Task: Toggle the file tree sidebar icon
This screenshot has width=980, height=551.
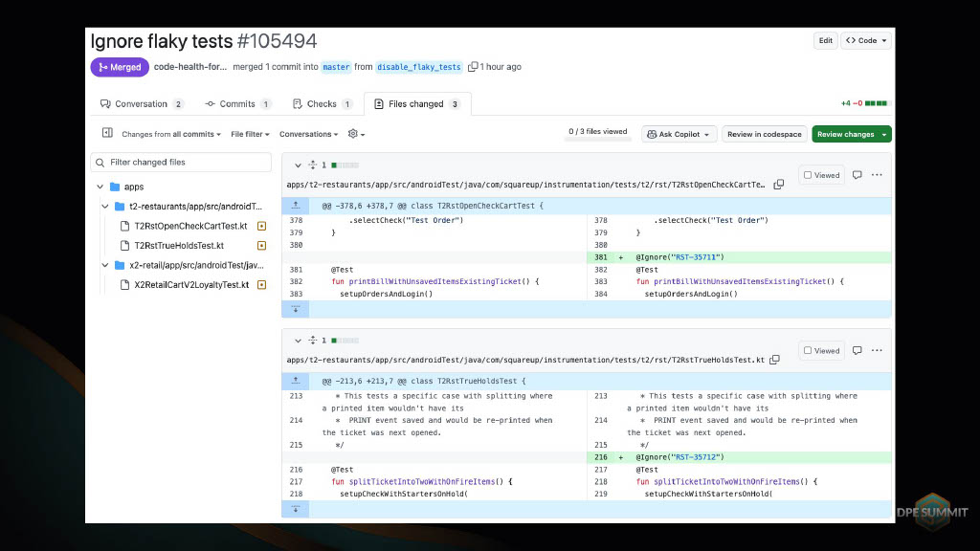Action: click(107, 133)
